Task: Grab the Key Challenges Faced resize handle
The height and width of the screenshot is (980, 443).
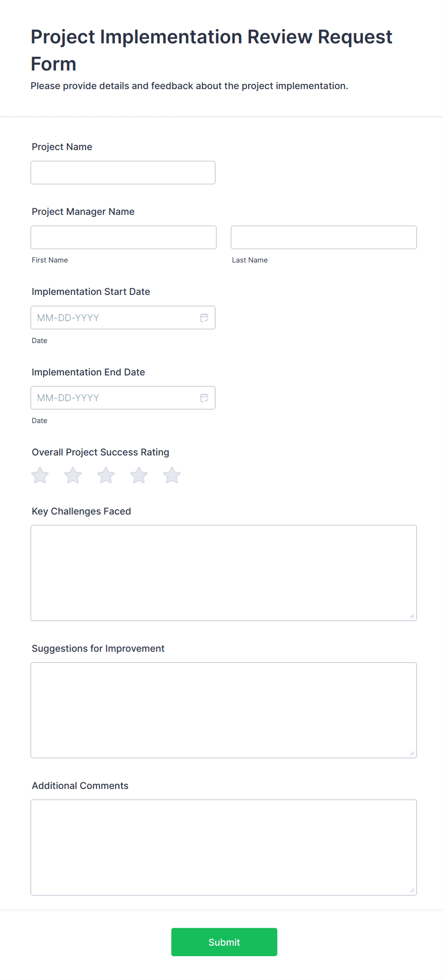Action: [412, 616]
